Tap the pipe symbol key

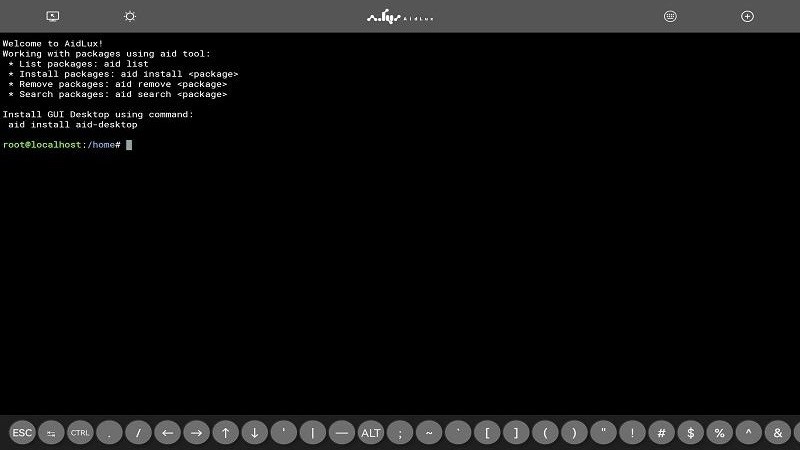click(x=313, y=433)
